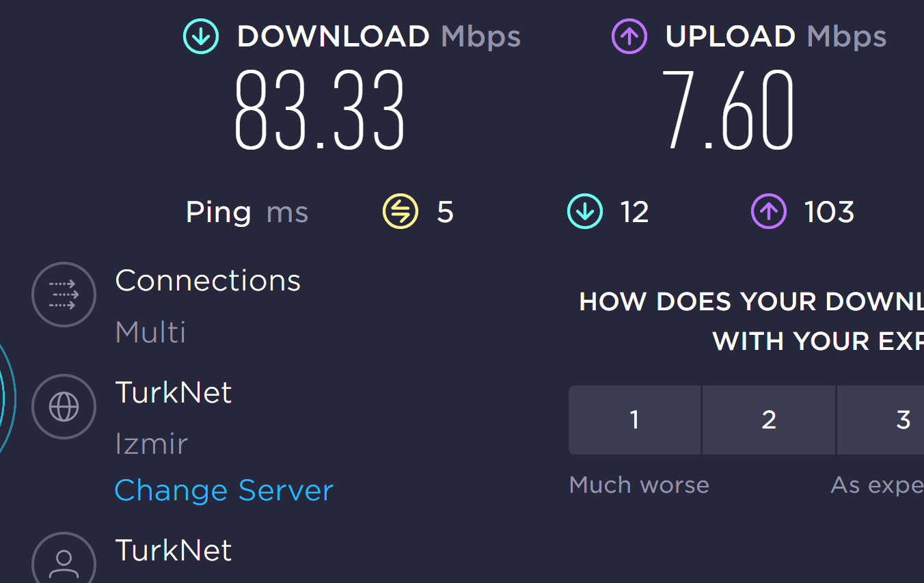Screen dimensions: 924x583
Task: Click the teal download arrow icon beside DOWNLOAD
Action: 201,37
